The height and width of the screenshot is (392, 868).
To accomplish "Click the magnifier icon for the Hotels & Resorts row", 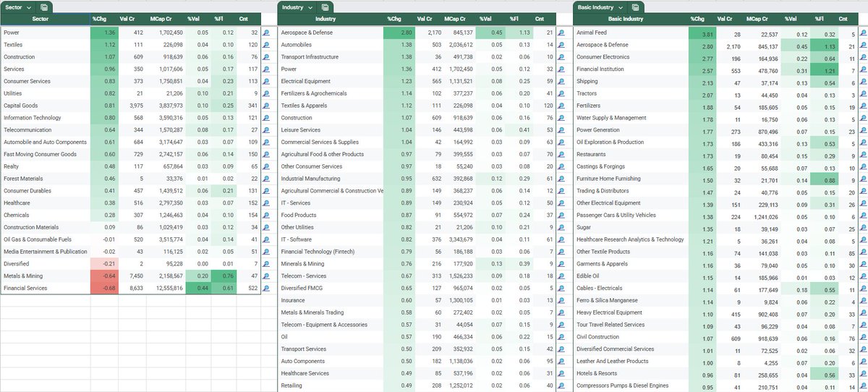I will 863,373.
